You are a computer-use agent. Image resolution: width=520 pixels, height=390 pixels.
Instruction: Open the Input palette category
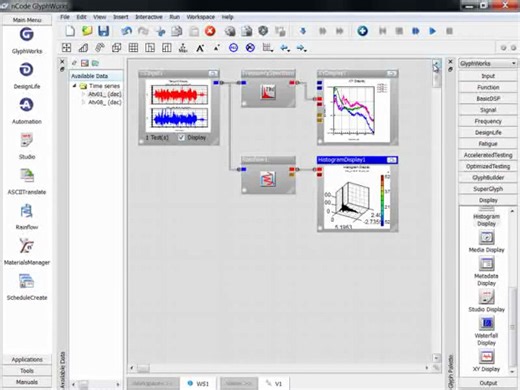click(488, 76)
